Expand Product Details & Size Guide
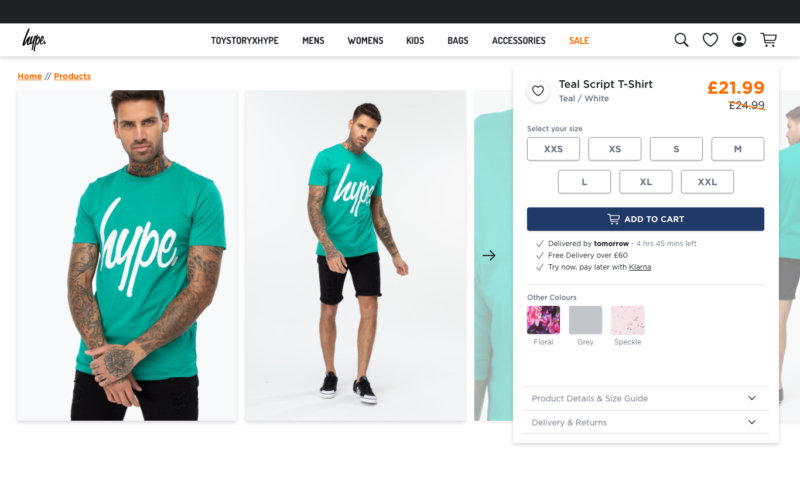The image size is (800, 480). coord(645,398)
